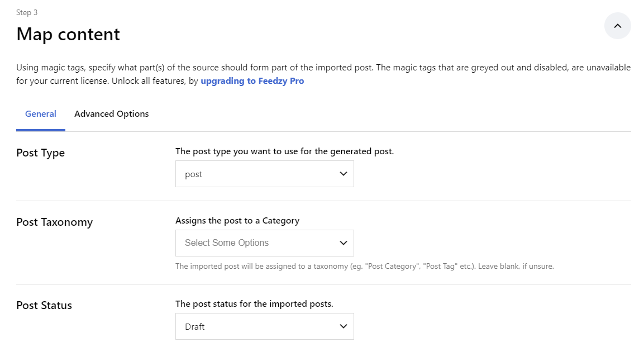Click the Post Taxonomy row label
The image size is (644, 342).
coord(54,222)
